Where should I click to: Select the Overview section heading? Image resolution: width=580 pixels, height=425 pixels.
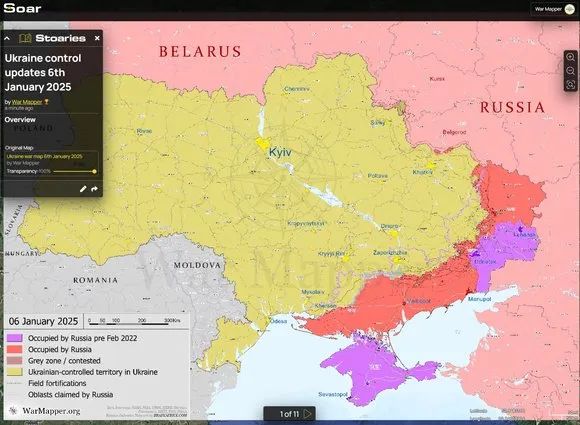tap(20, 120)
